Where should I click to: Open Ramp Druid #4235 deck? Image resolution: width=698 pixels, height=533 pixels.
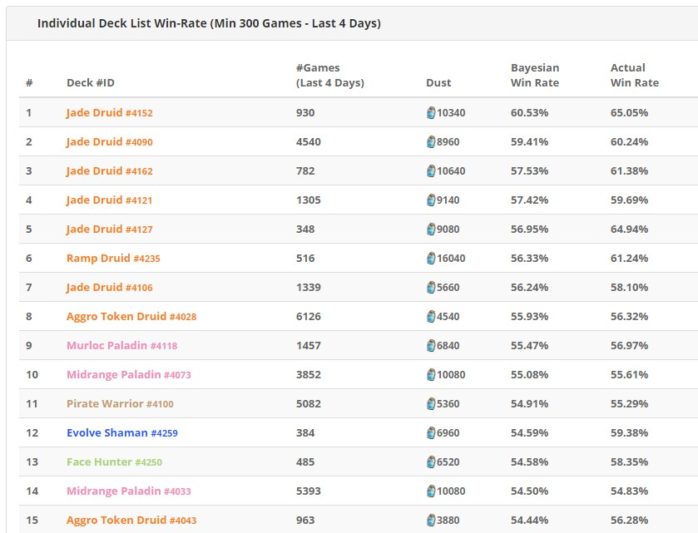[x=113, y=258]
